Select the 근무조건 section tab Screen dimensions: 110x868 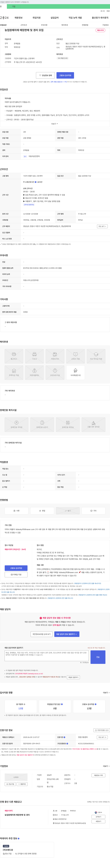pyautogui.click(x=24, y=25)
